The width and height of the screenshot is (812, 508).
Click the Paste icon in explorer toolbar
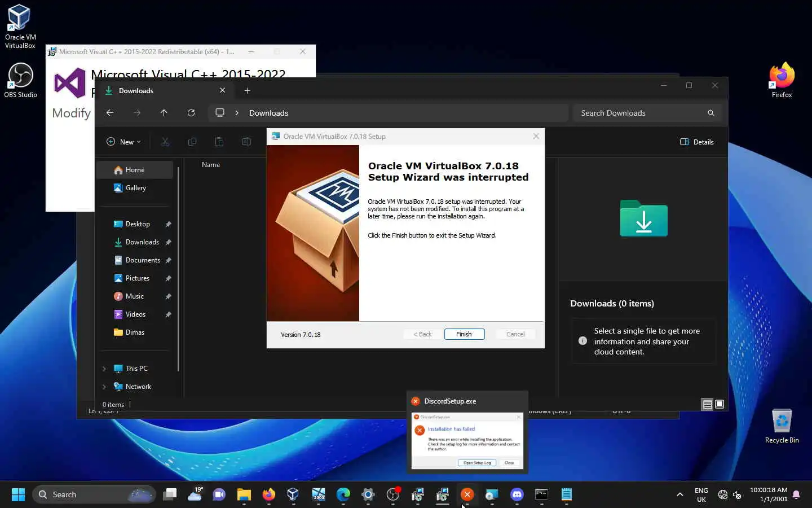(x=219, y=142)
